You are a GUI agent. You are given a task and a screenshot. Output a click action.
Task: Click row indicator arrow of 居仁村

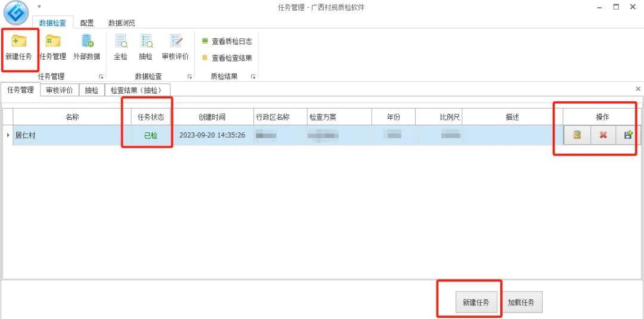8,135
